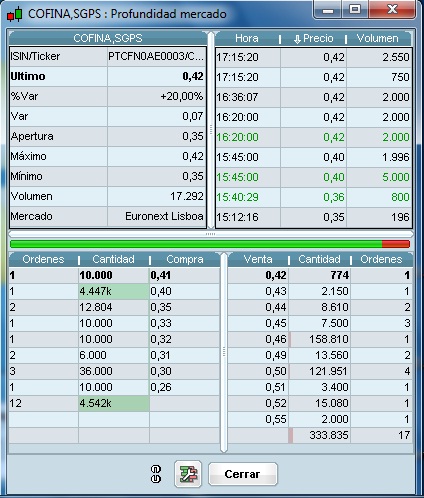Select the green trade volume 5.000
Viewport: 424px width, 498px height.
coord(396,177)
